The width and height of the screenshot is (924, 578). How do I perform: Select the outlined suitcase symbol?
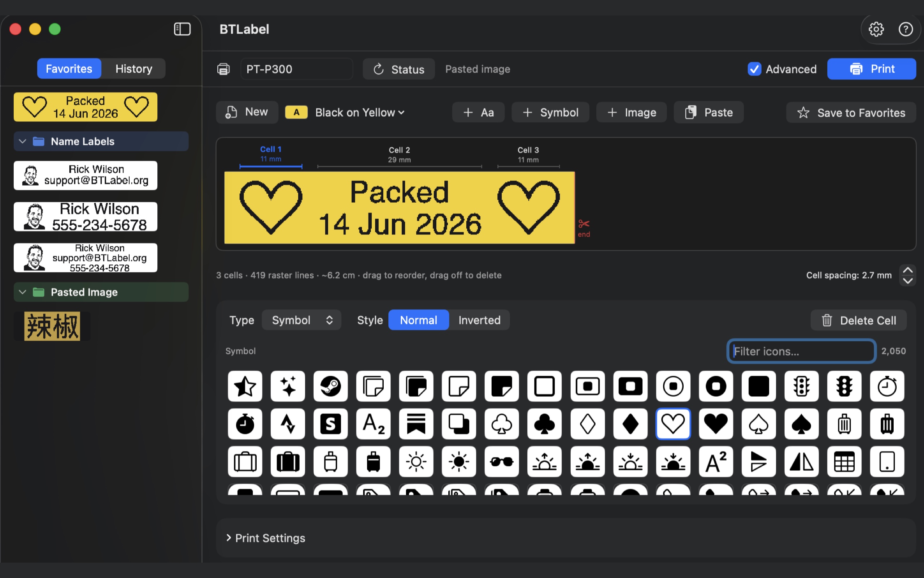coord(245,462)
